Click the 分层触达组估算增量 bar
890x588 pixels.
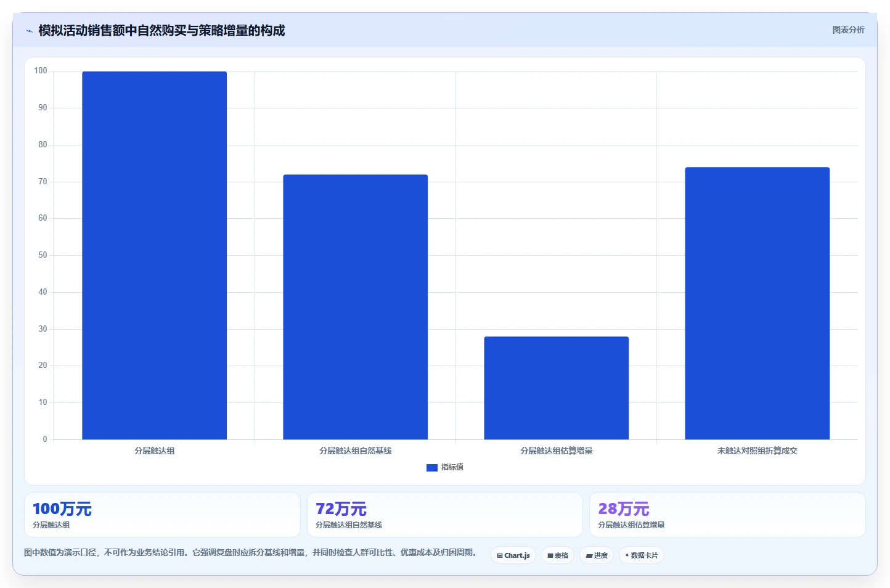tap(556, 388)
